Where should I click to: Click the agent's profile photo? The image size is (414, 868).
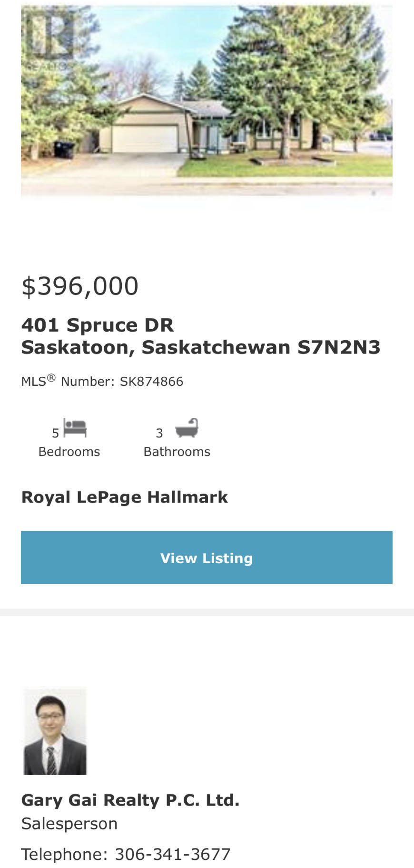55,731
